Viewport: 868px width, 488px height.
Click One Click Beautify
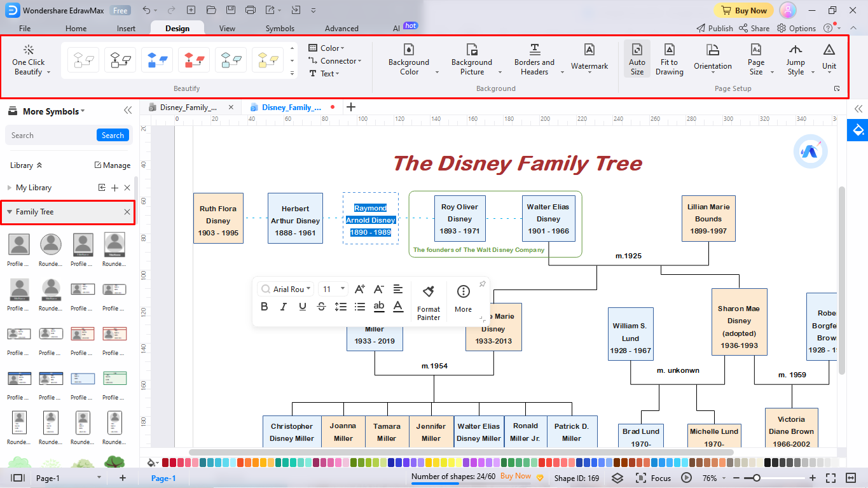[x=29, y=60]
